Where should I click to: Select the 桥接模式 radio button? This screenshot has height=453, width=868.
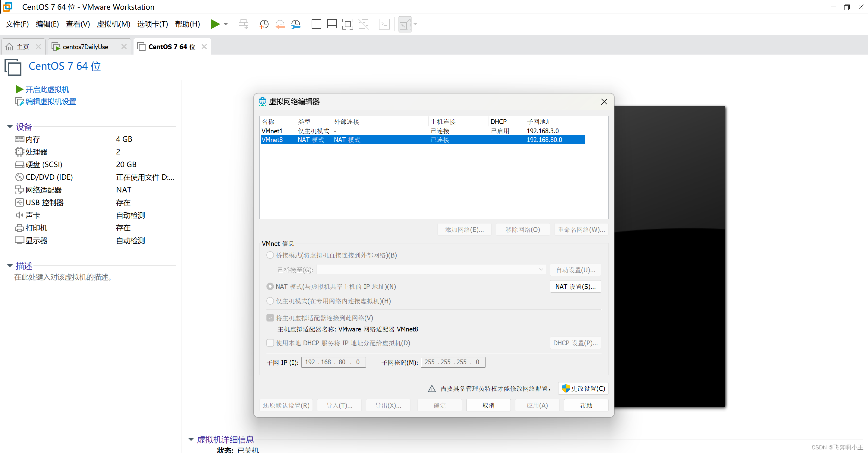270,255
